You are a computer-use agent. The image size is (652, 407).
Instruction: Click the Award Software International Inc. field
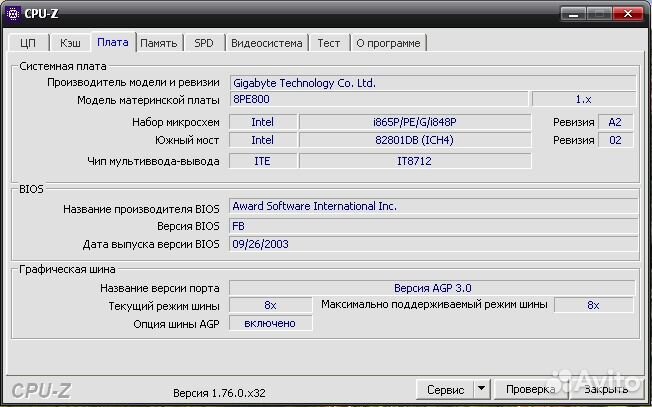pos(433,206)
